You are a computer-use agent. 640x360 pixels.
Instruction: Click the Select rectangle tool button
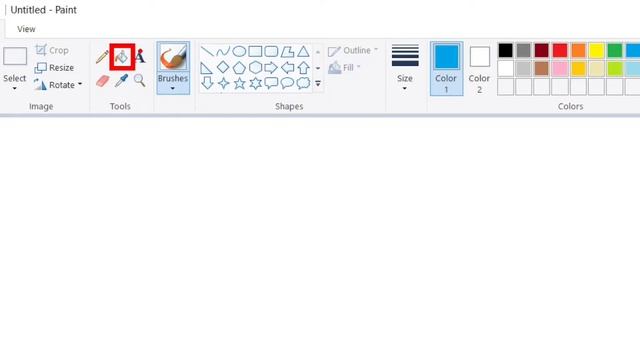(15, 57)
